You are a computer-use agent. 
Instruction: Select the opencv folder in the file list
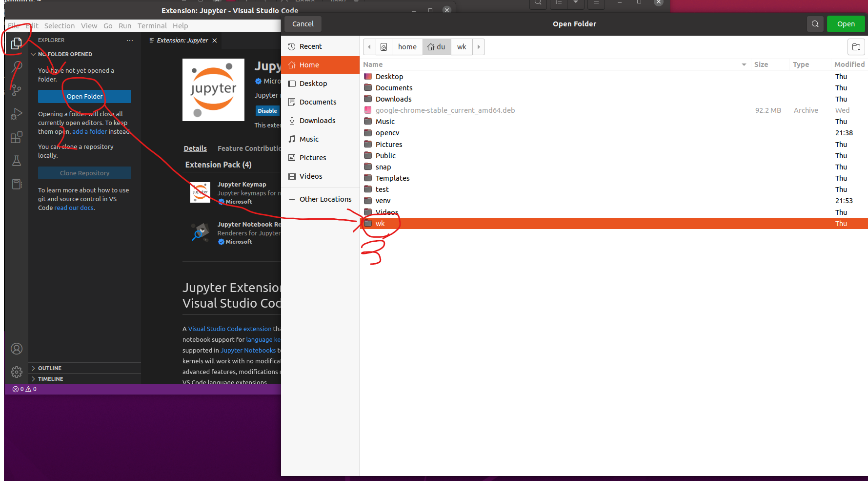614,133
